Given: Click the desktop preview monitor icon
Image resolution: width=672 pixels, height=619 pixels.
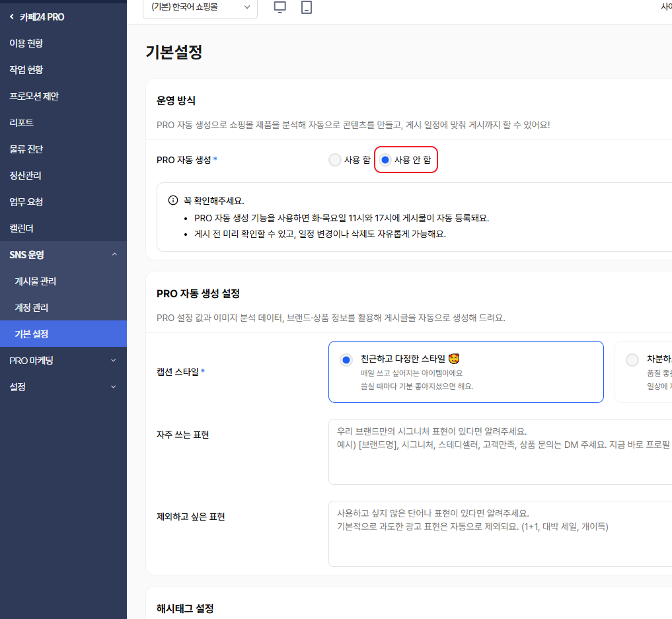Looking at the screenshot, I should pyautogui.click(x=280, y=7).
